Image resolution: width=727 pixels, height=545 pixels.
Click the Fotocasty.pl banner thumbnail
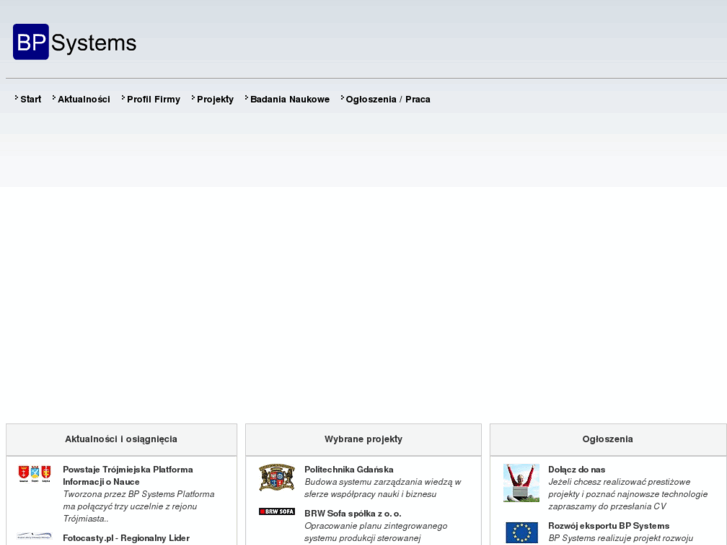[x=34, y=536]
